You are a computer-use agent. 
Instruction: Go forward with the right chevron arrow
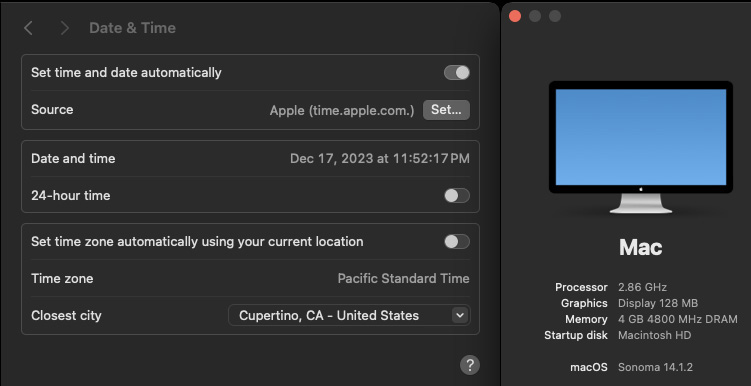[x=64, y=28]
